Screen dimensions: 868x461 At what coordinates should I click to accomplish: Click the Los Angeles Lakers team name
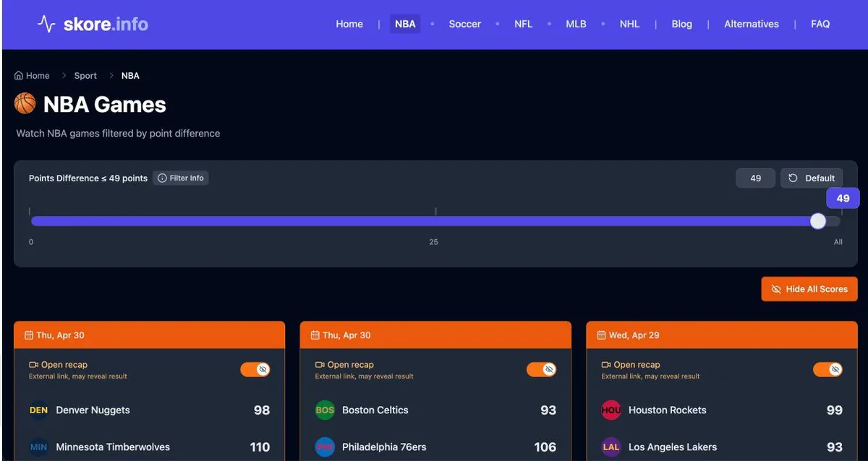coord(673,447)
